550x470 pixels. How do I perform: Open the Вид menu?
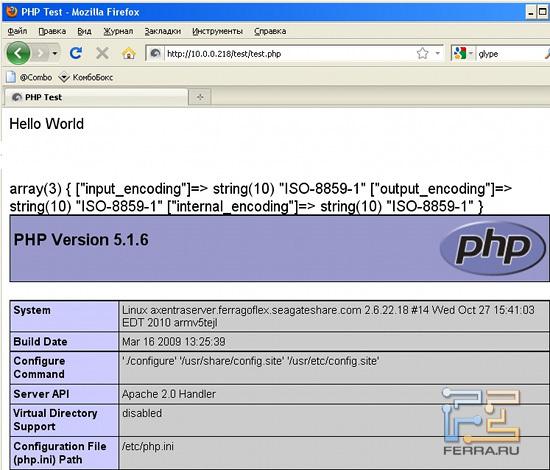[84, 31]
